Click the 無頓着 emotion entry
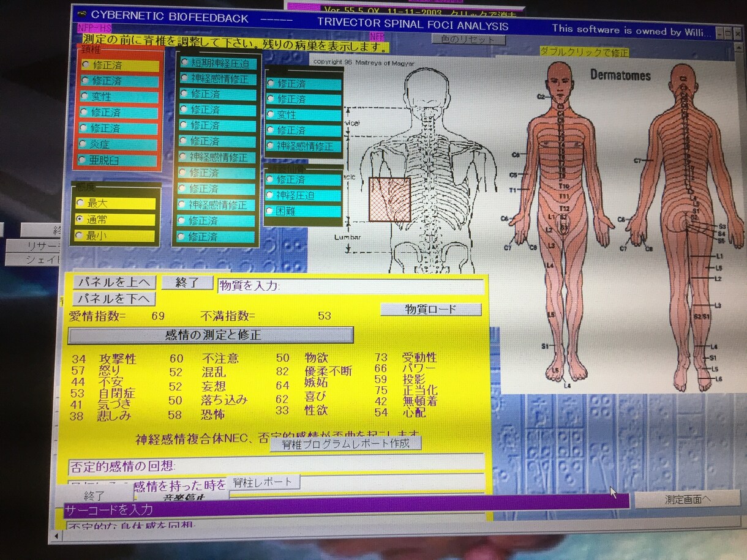This screenshot has height=560, width=747. coord(419,401)
